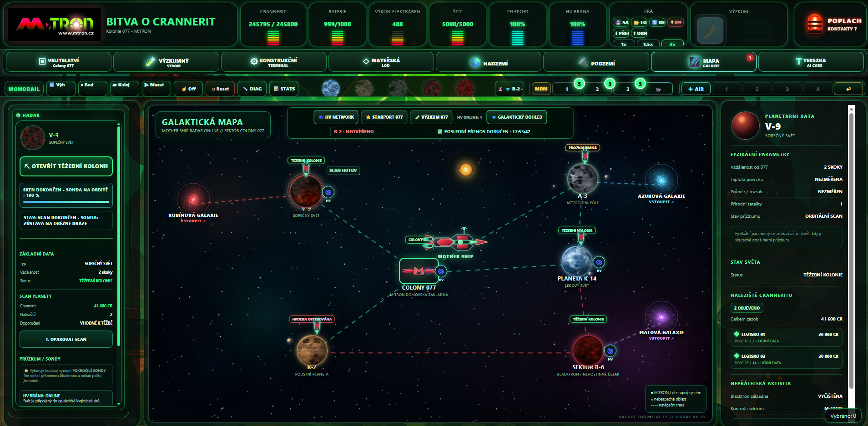The width and height of the screenshot is (868, 426).
Task: Click Otevřít těžební kolonii button
Action: 66,166
